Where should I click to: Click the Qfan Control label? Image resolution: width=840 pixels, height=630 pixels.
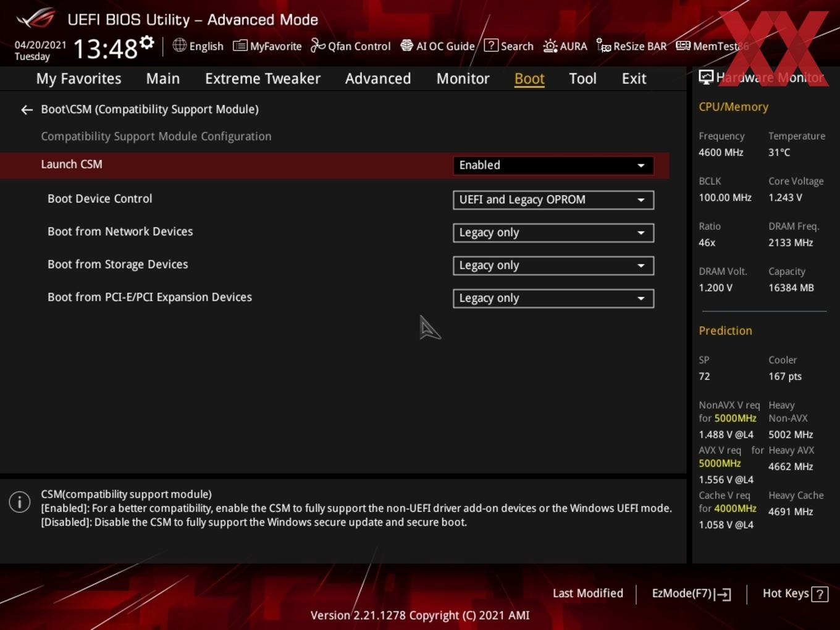pos(359,46)
